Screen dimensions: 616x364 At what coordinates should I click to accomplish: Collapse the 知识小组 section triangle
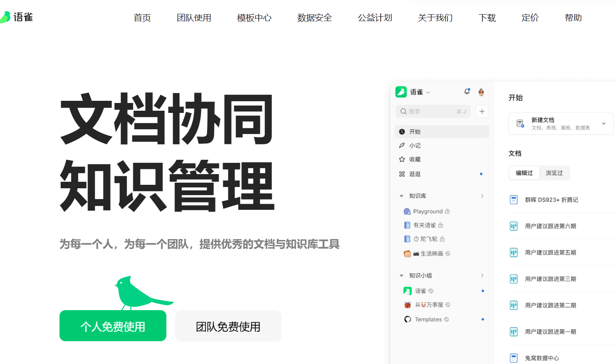pyautogui.click(x=401, y=276)
